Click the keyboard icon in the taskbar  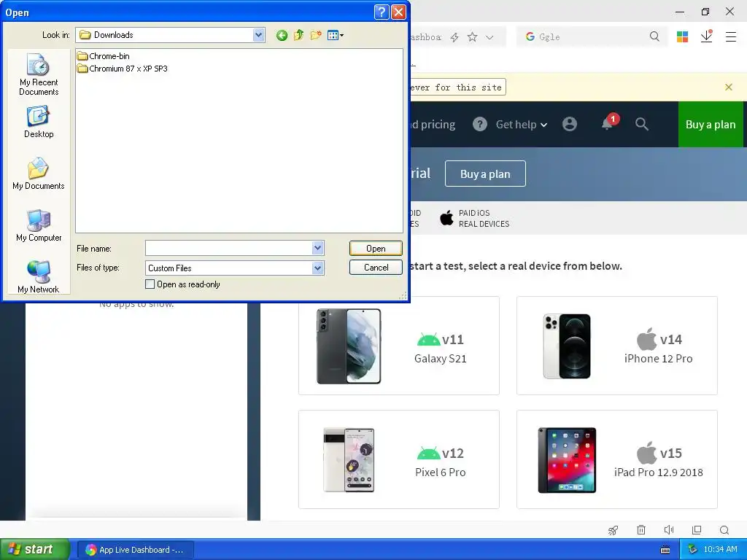click(665, 550)
